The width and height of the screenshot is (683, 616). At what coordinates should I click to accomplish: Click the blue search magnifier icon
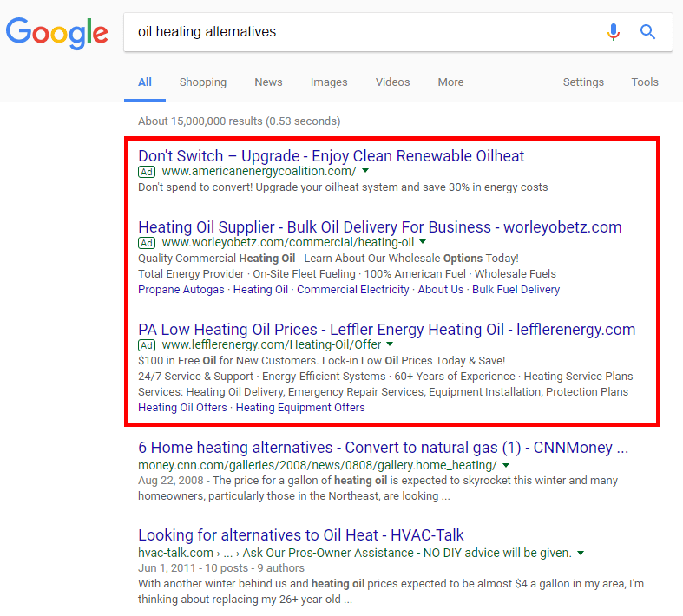click(x=647, y=32)
